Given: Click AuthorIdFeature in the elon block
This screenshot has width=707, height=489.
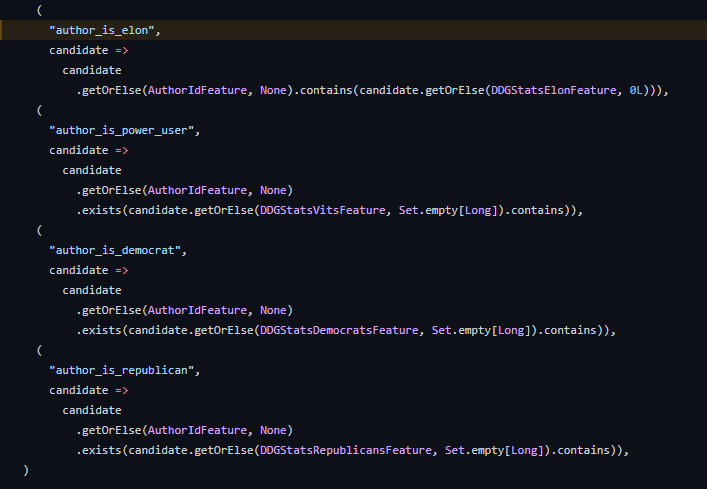Looking at the screenshot, I should (x=197, y=90).
